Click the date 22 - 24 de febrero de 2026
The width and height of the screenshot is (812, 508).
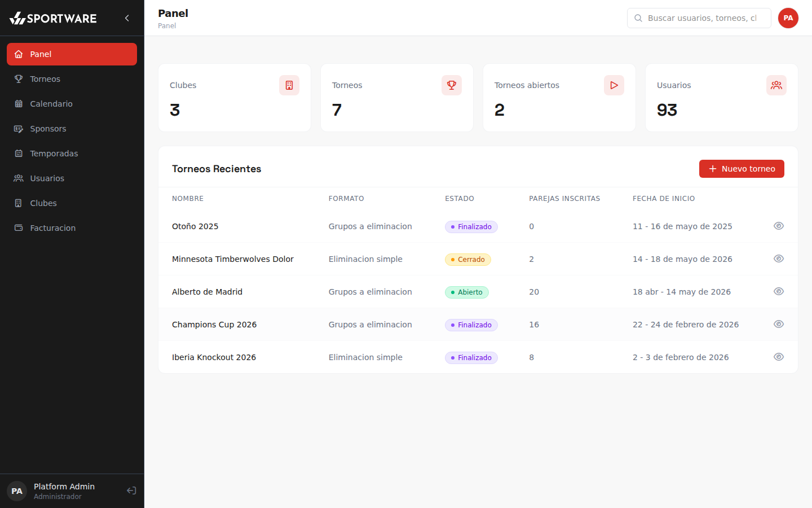coord(686,325)
